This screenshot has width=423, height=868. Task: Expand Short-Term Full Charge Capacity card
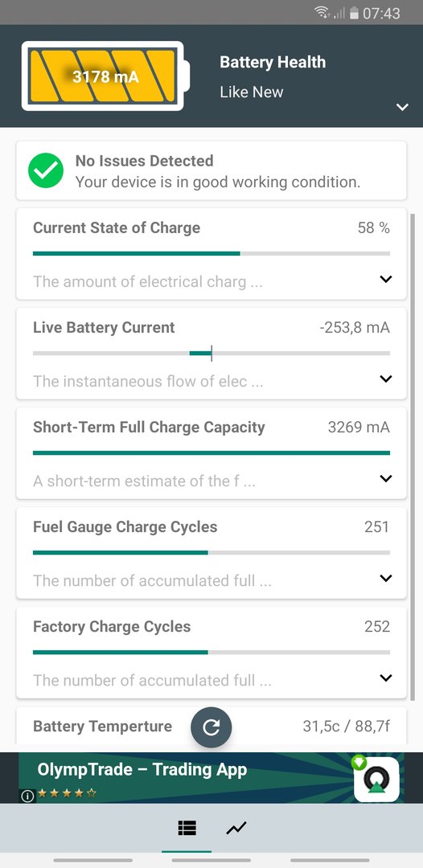[x=386, y=478]
